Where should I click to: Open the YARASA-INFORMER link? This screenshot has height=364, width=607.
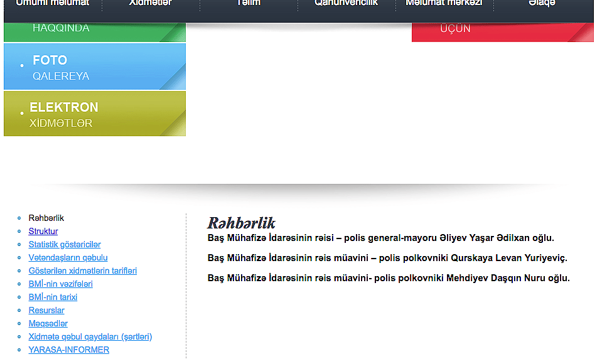(x=69, y=350)
